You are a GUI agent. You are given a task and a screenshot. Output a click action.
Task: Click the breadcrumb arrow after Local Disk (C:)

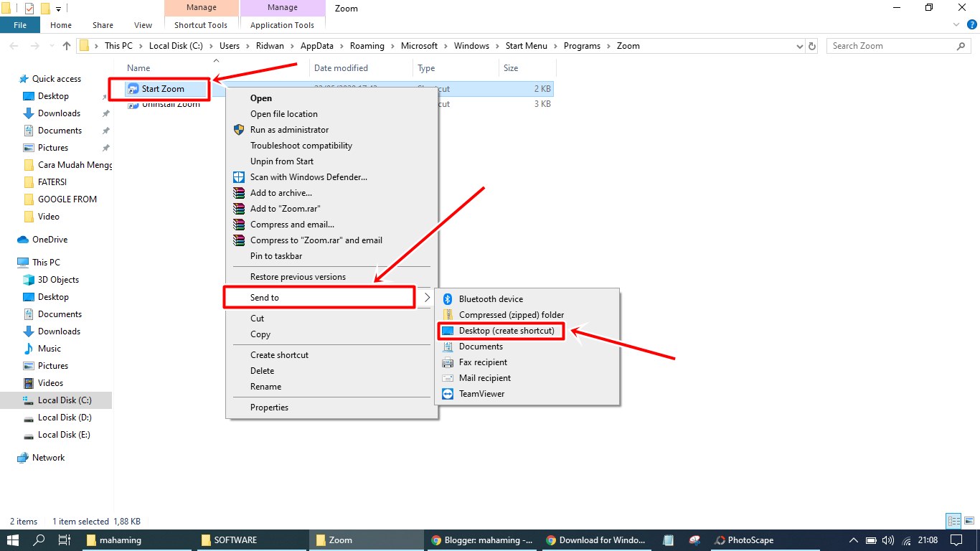point(212,46)
